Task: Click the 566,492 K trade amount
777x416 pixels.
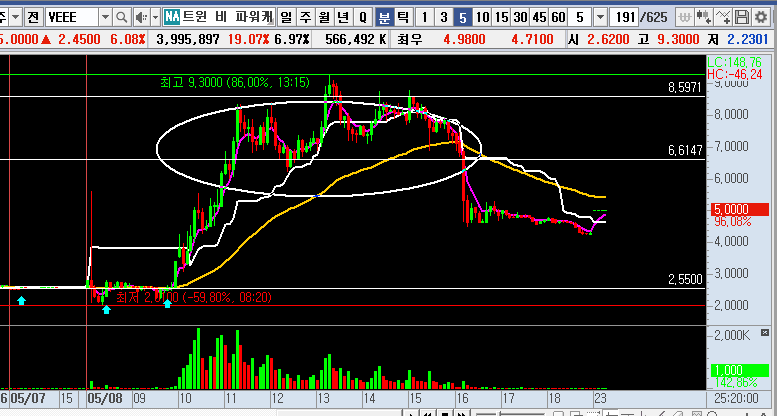Action: [355, 40]
